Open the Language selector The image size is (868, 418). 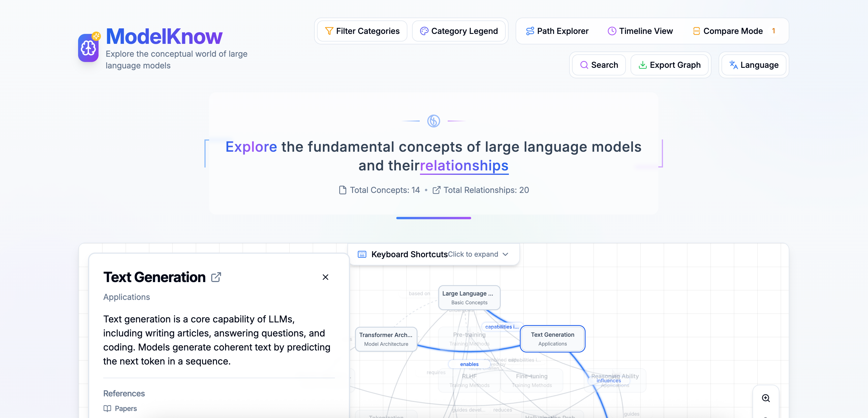tap(754, 65)
